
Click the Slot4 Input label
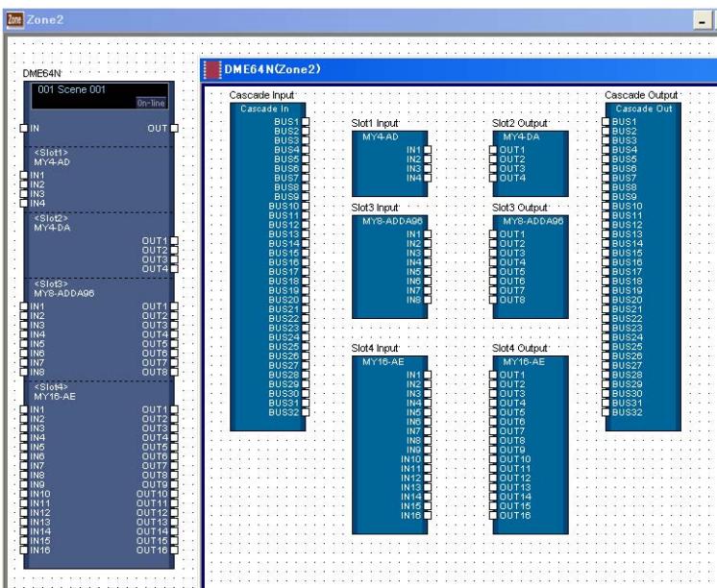pyautogui.click(x=375, y=349)
